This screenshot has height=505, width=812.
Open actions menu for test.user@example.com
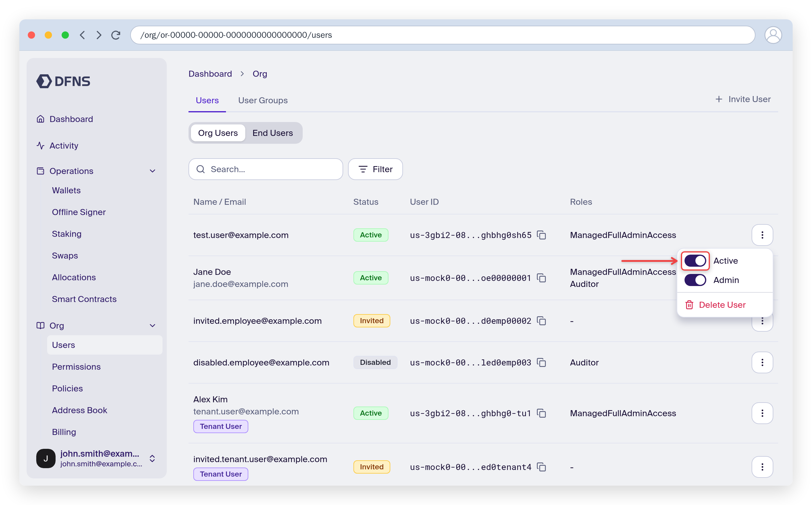762,235
